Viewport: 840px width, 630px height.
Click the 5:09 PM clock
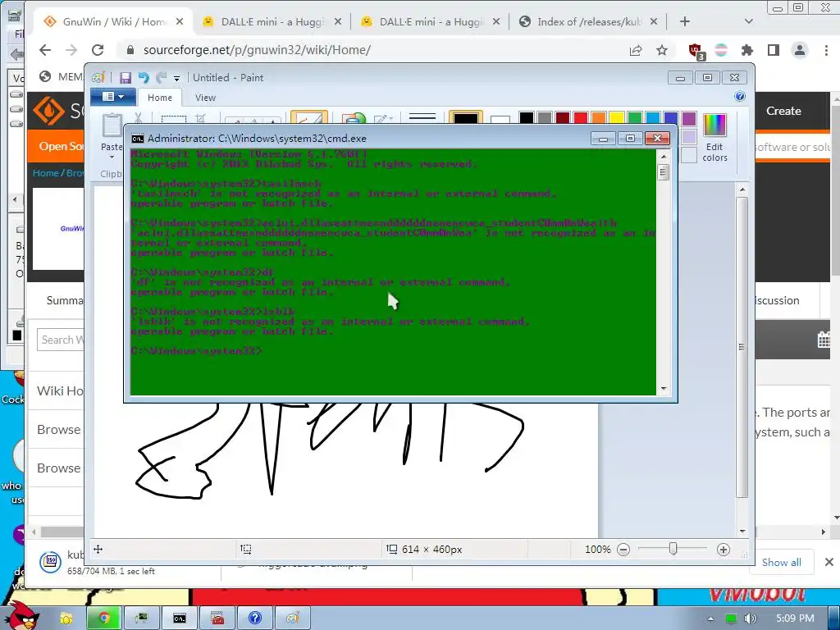[794, 619]
